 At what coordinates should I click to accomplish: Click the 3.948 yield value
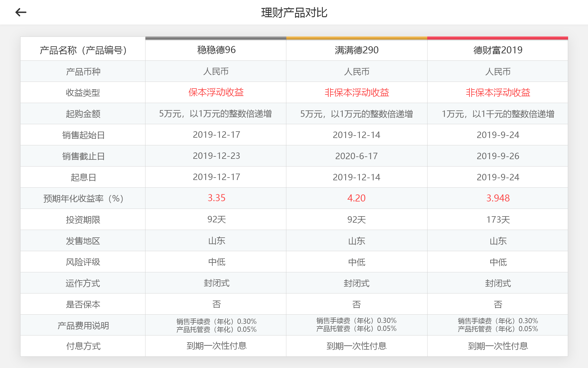[x=498, y=198]
